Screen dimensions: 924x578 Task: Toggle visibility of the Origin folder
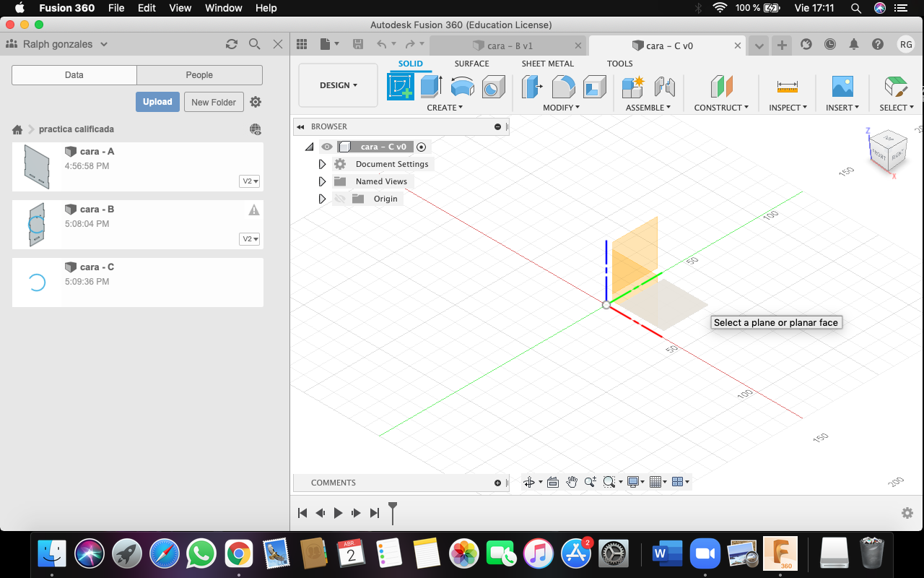(x=340, y=199)
